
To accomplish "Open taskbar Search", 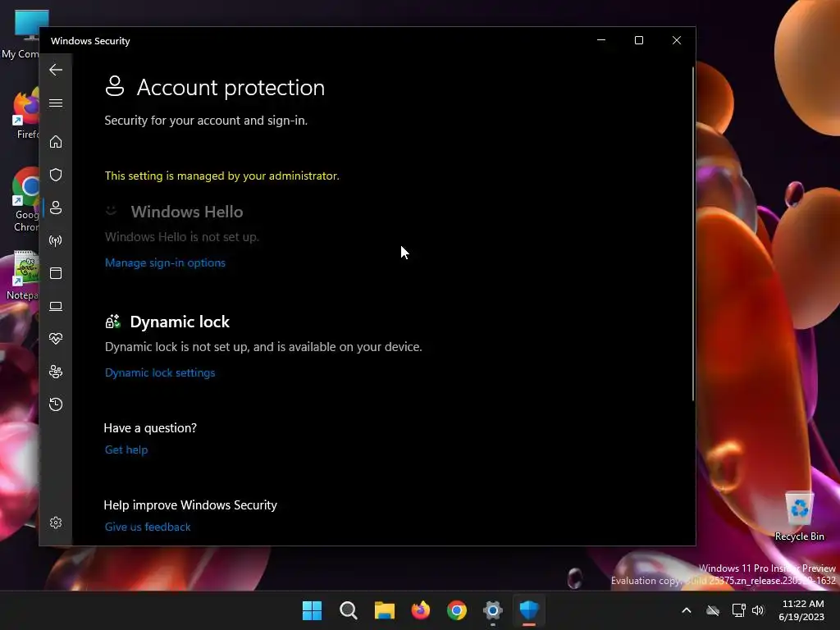I will [x=348, y=610].
